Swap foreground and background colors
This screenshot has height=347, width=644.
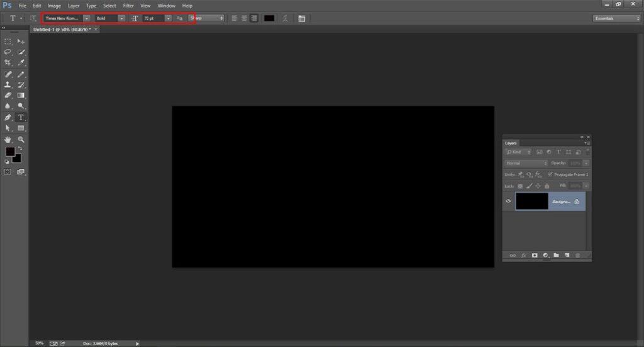[x=19, y=149]
